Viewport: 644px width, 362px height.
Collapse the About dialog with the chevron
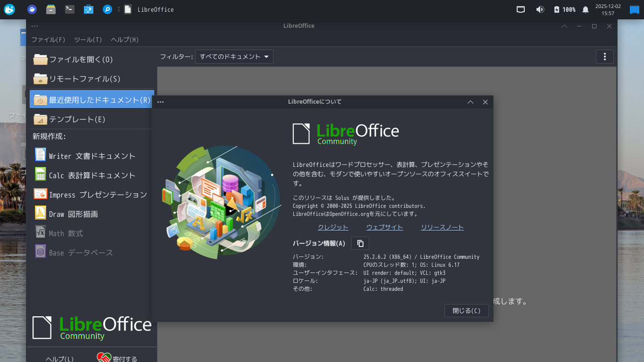470,101
